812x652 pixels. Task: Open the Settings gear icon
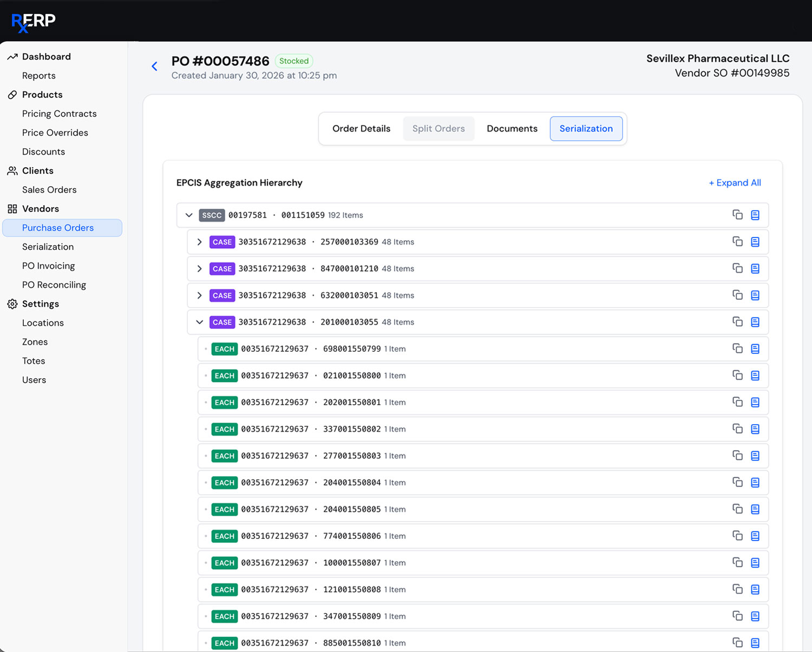[12, 304]
